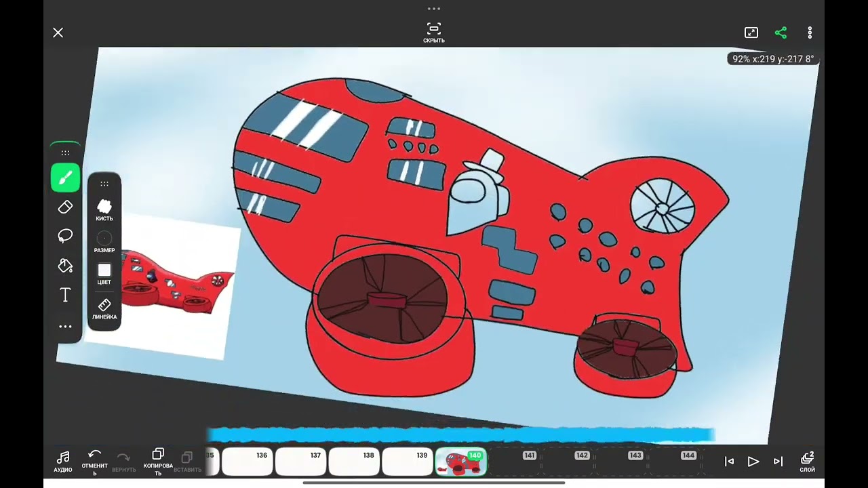Viewport: 868px width, 488px height.
Task: Tap the three-dot handle at top center
Action: click(434, 9)
